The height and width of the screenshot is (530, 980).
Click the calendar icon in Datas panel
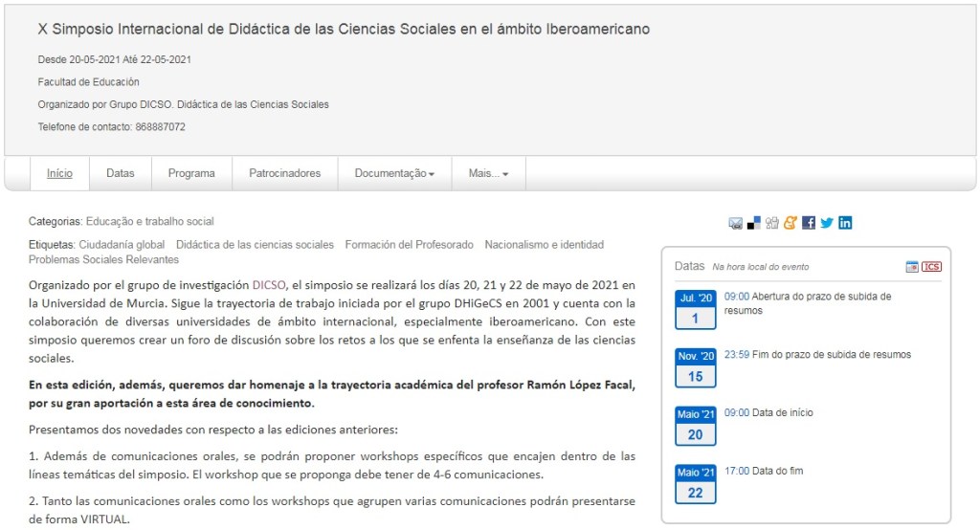(x=912, y=267)
